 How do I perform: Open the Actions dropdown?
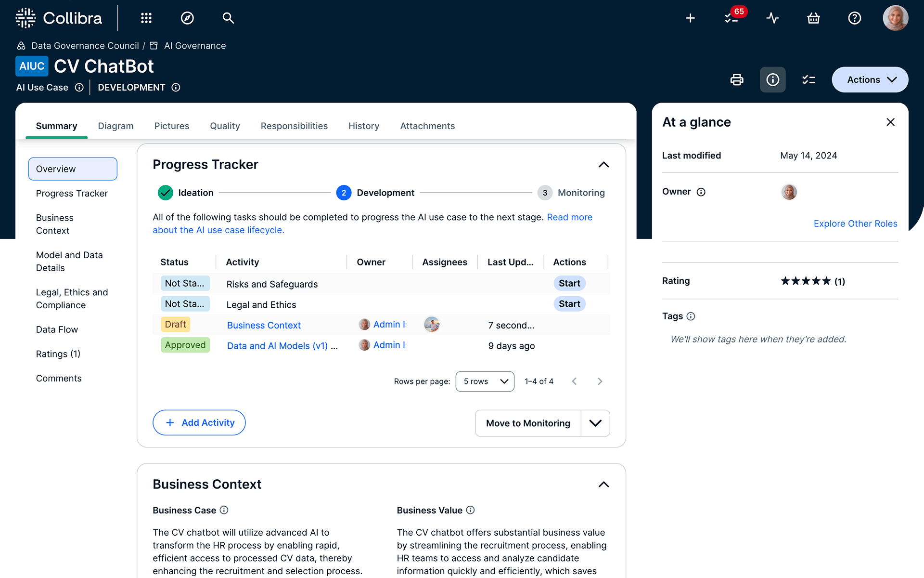coord(870,79)
